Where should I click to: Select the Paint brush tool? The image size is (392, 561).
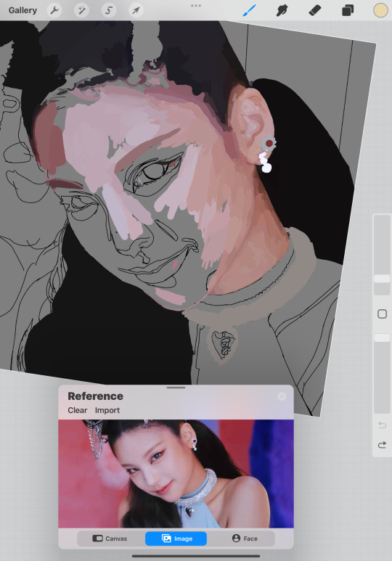click(250, 10)
